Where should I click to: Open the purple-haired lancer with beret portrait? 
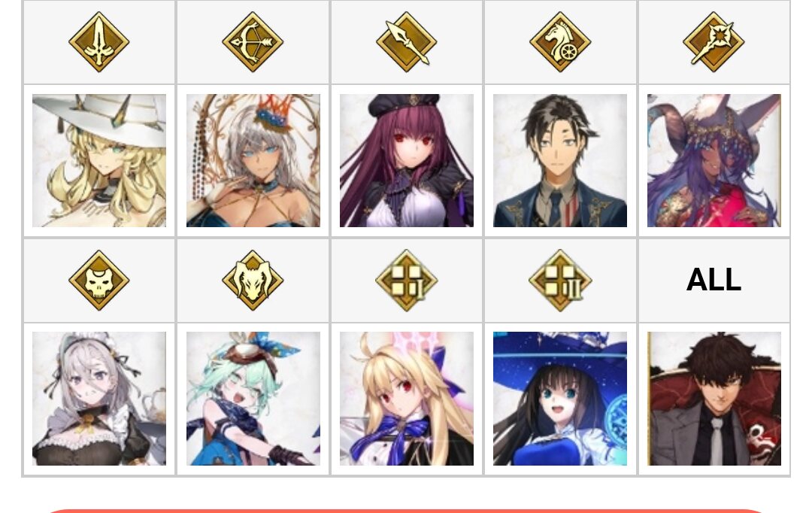(407, 161)
